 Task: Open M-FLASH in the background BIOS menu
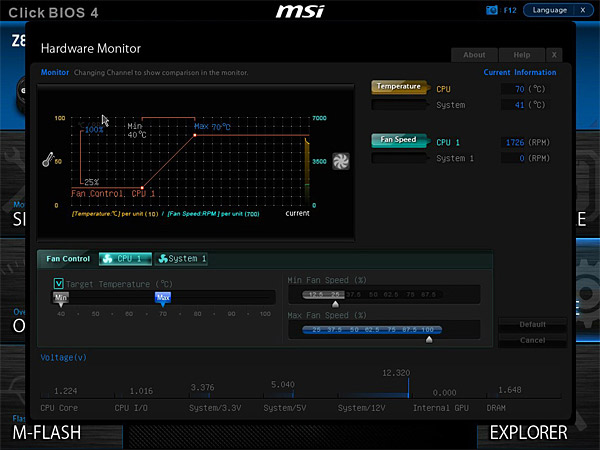tap(47, 433)
